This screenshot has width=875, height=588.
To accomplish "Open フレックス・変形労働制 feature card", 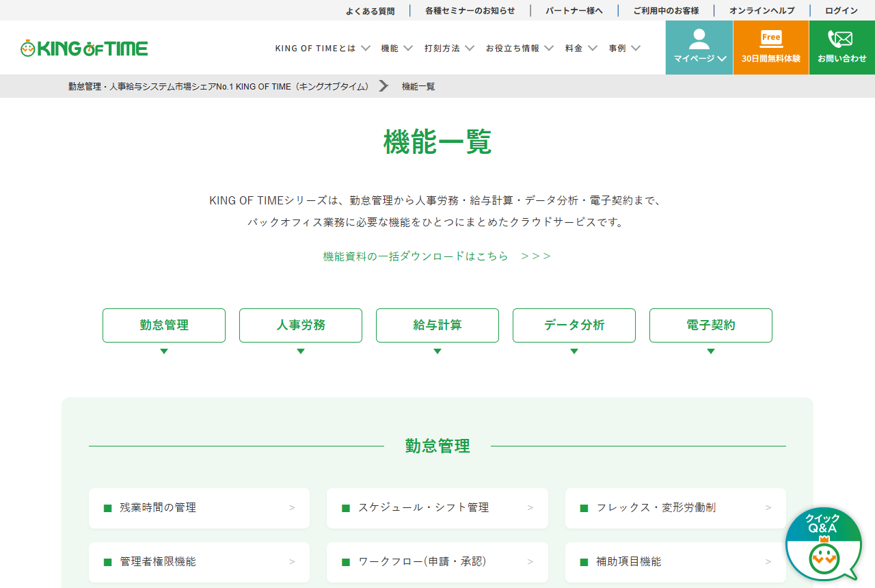I will tap(675, 508).
